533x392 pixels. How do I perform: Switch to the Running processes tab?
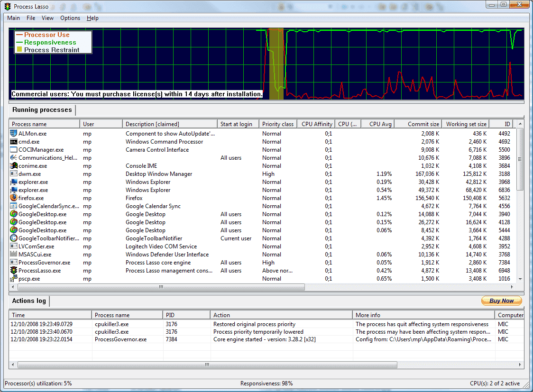coord(42,109)
